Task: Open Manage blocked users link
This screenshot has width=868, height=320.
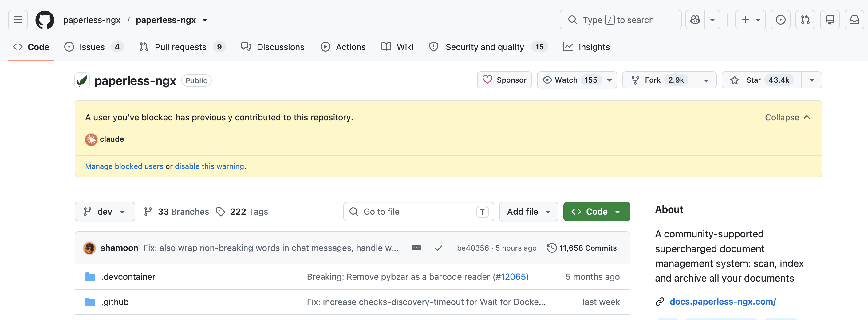Action: point(124,166)
